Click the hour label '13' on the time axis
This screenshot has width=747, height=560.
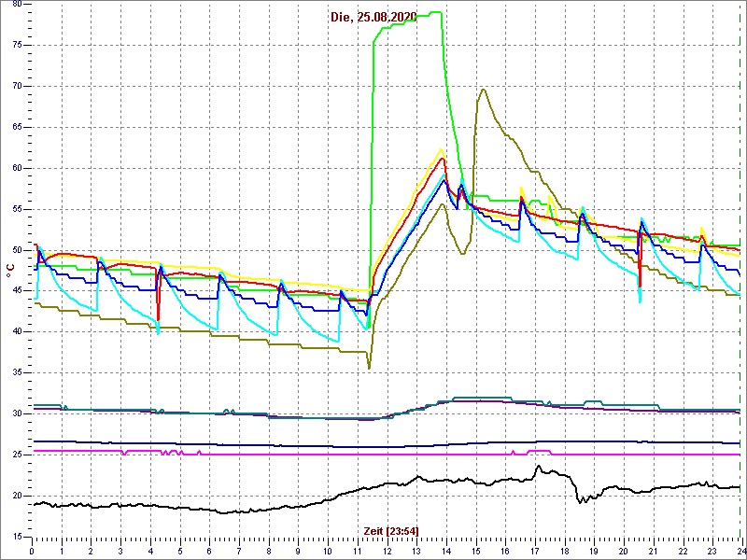coord(416,549)
